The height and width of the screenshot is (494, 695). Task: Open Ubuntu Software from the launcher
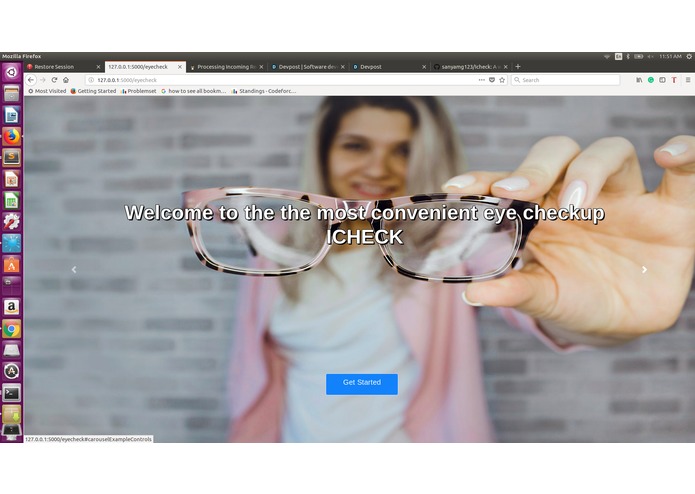(x=11, y=265)
